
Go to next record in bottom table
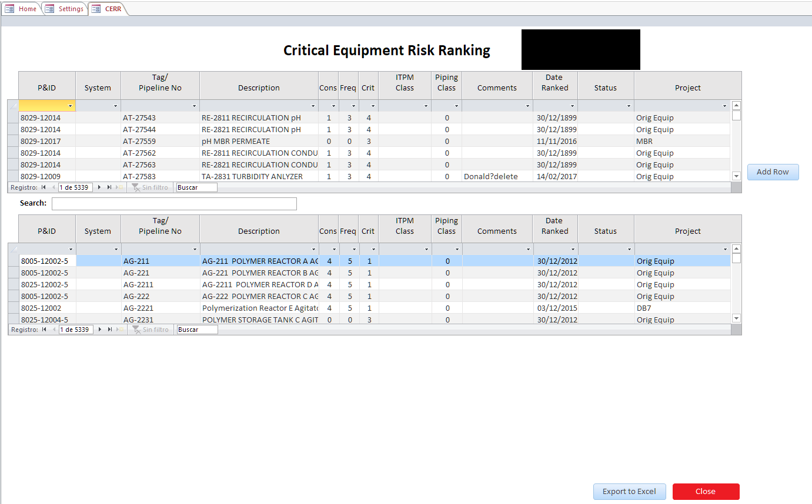(x=99, y=330)
